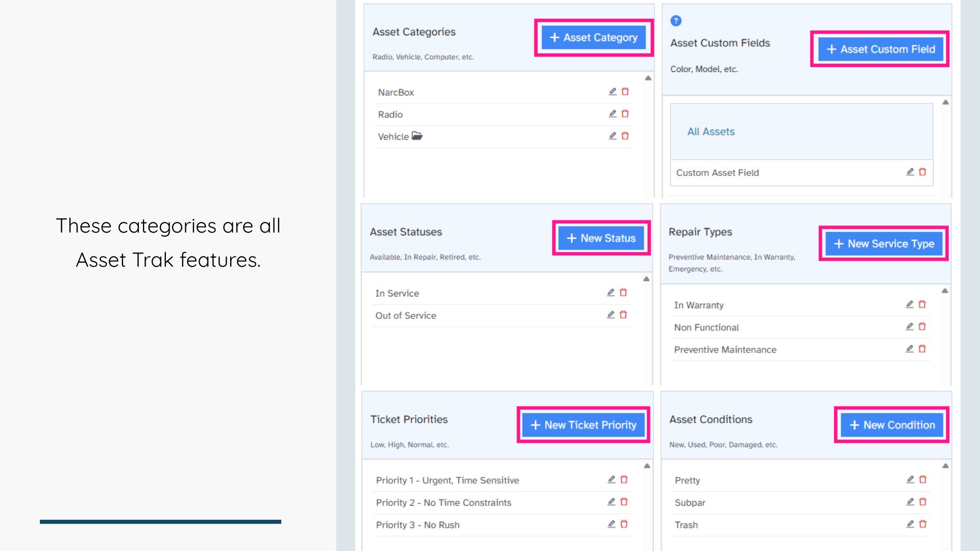Open the Vehicle category folder icon
The image size is (980, 551).
tap(417, 136)
